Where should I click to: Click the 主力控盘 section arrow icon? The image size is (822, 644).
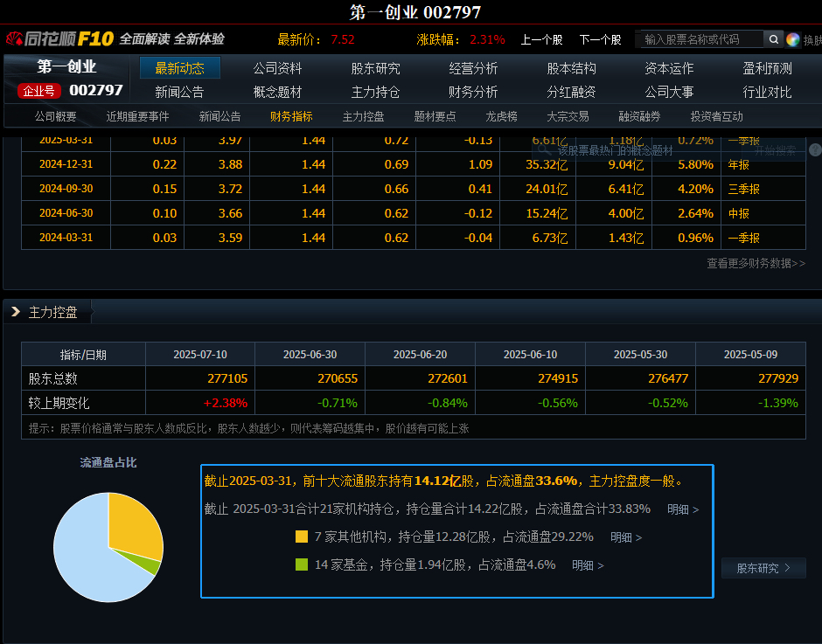tap(16, 312)
